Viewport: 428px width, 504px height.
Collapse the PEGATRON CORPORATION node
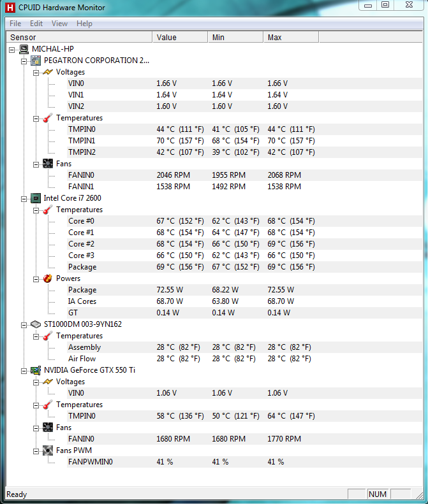click(24, 61)
